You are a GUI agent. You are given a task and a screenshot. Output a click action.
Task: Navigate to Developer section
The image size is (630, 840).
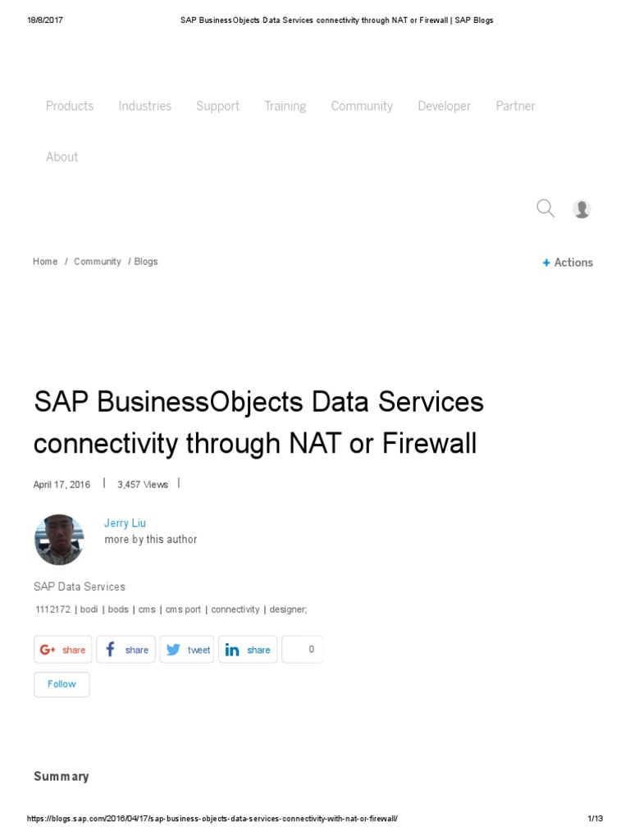coord(445,106)
